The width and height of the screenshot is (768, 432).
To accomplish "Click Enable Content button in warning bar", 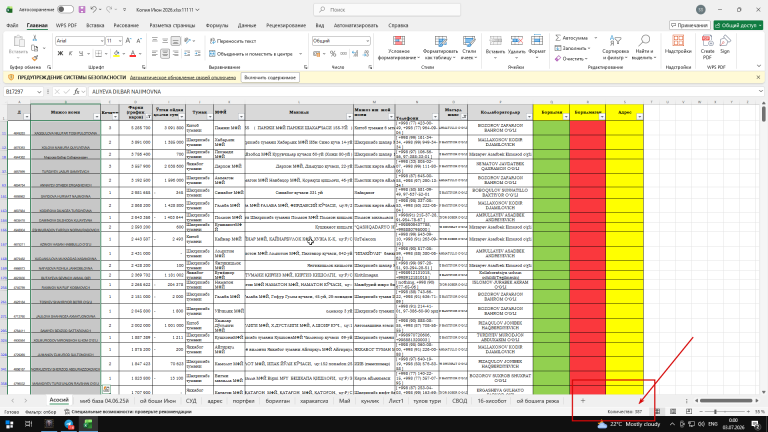I will 270,77.
